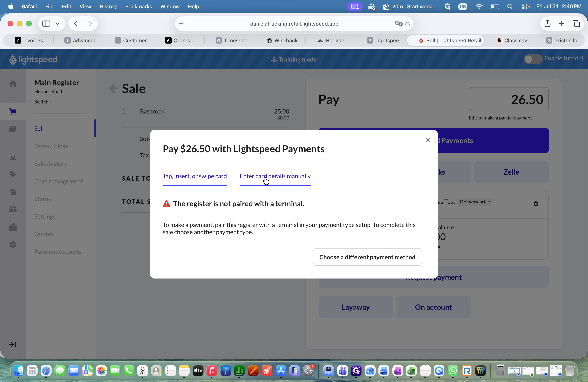Go back using the arrow beside Sale
588x382 pixels.
[x=114, y=88]
